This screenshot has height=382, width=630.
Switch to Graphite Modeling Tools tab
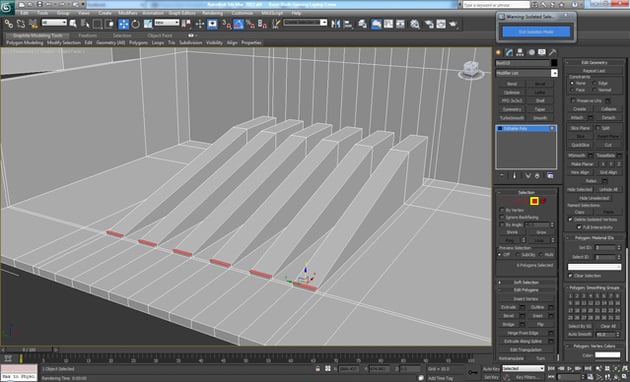click(x=38, y=35)
